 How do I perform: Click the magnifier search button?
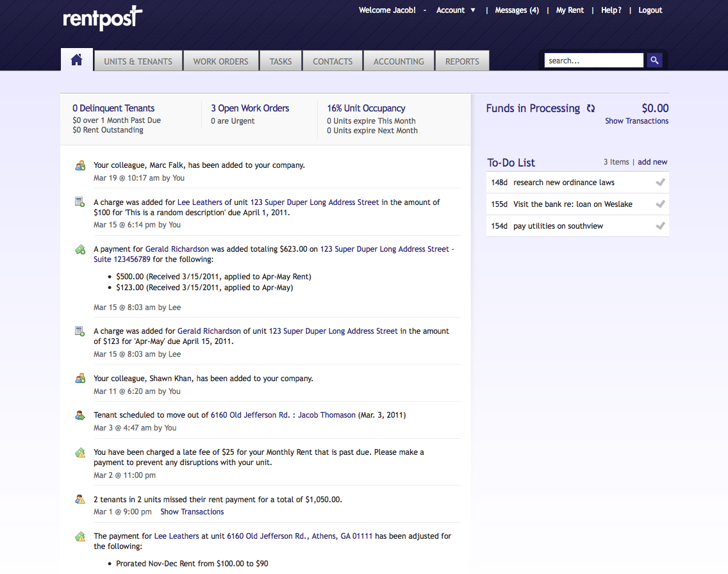[654, 60]
